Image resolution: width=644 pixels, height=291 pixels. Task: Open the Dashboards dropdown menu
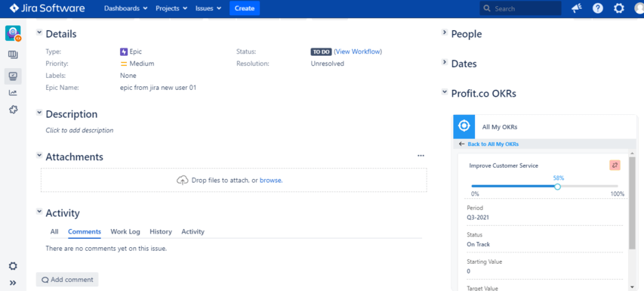(125, 8)
